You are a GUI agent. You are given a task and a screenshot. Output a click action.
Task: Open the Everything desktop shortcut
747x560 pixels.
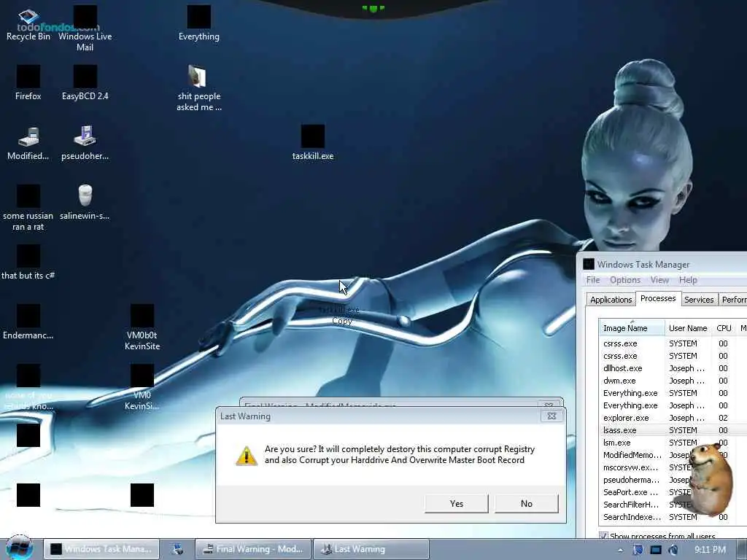(x=198, y=24)
